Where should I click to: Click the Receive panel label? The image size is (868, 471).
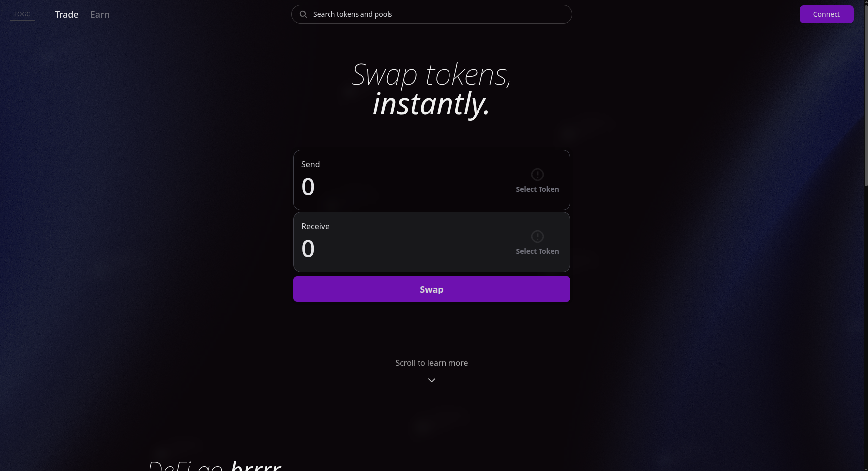tap(315, 226)
